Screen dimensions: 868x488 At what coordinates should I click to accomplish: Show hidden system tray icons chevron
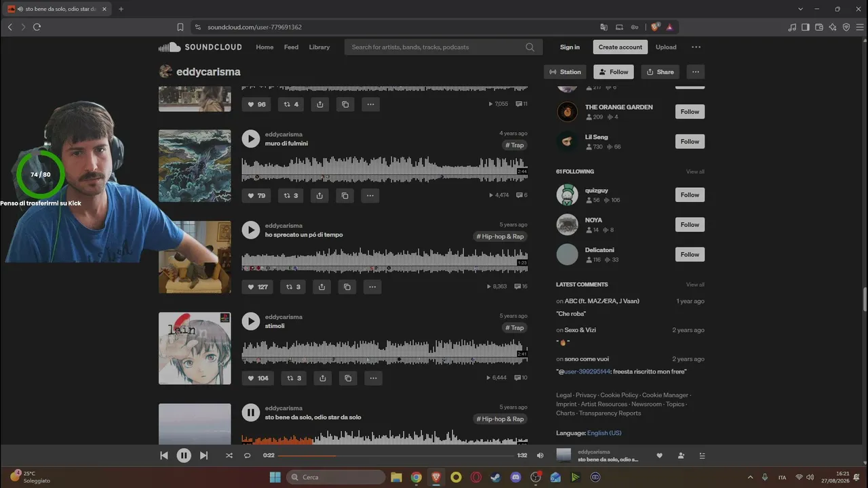tap(750, 477)
